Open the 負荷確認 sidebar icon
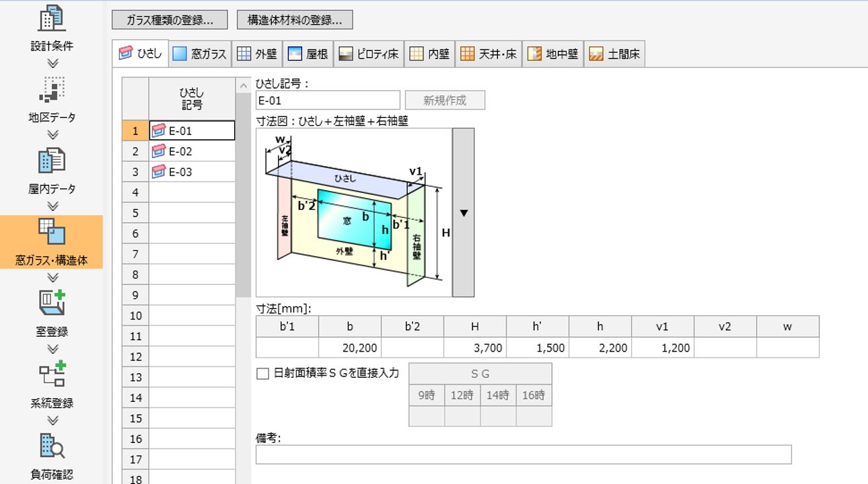Image resolution: width=868 pixels, height=484 pixels. [x=52, y=447]
